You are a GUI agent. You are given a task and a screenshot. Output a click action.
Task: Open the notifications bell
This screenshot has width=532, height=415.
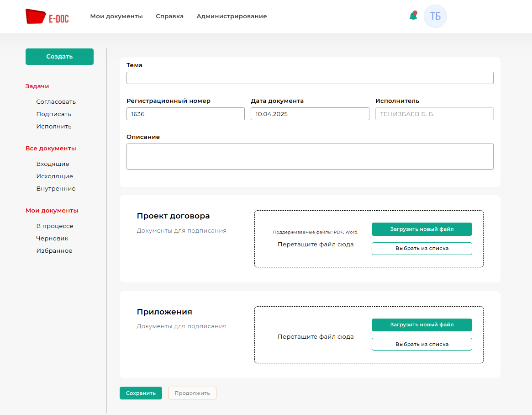coord(413,16)
